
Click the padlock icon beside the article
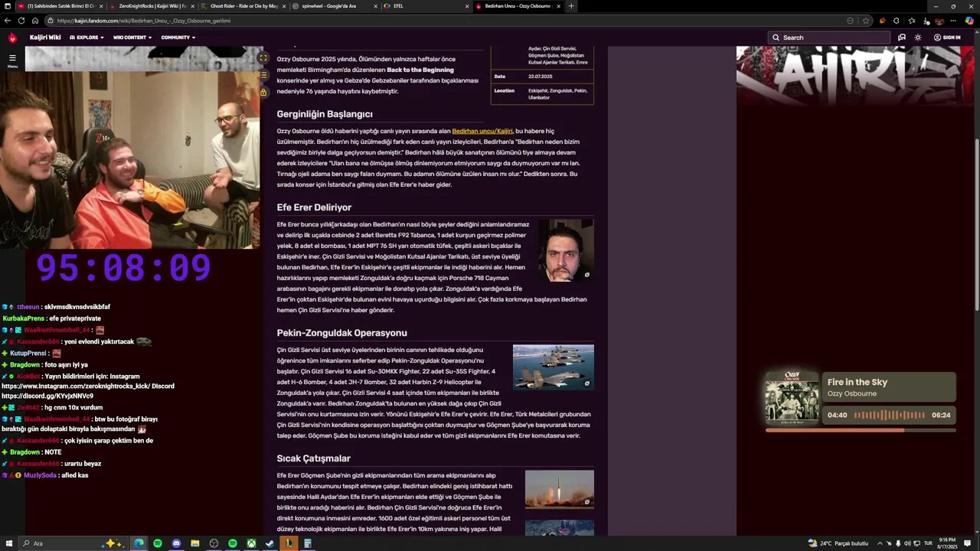point(263,93)
